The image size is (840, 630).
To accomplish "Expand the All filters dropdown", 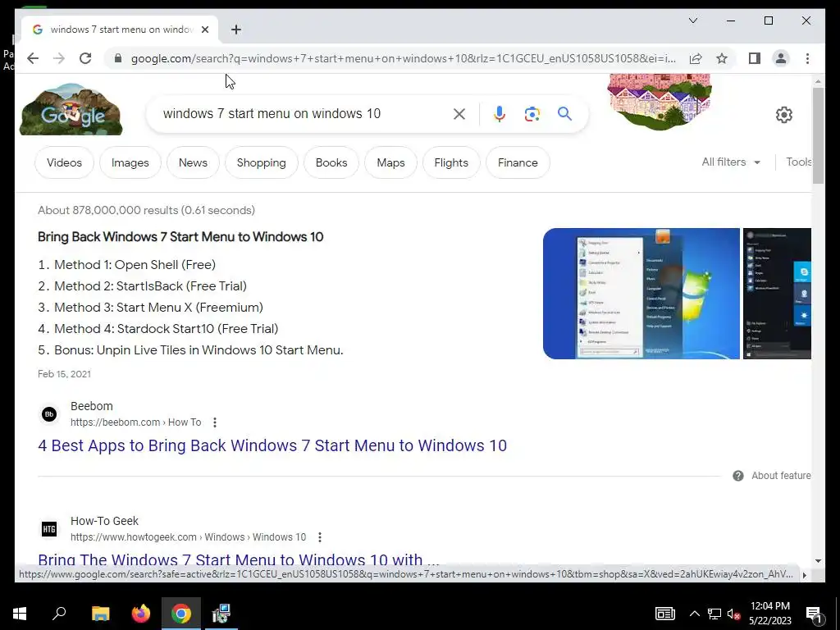I will [x=731, y=162].
